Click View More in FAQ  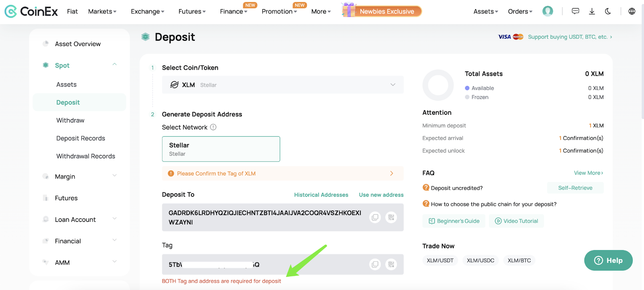tap(588, 173)
